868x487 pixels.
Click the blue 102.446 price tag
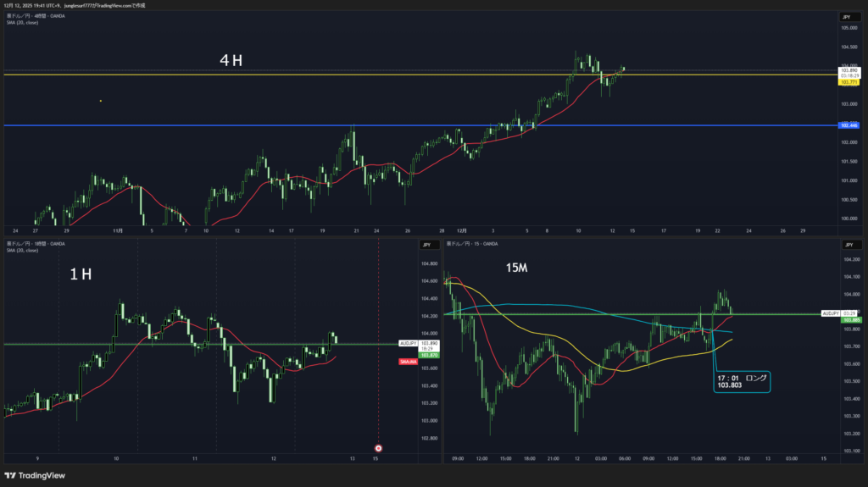pyautogui.click(x=849, y=125)
